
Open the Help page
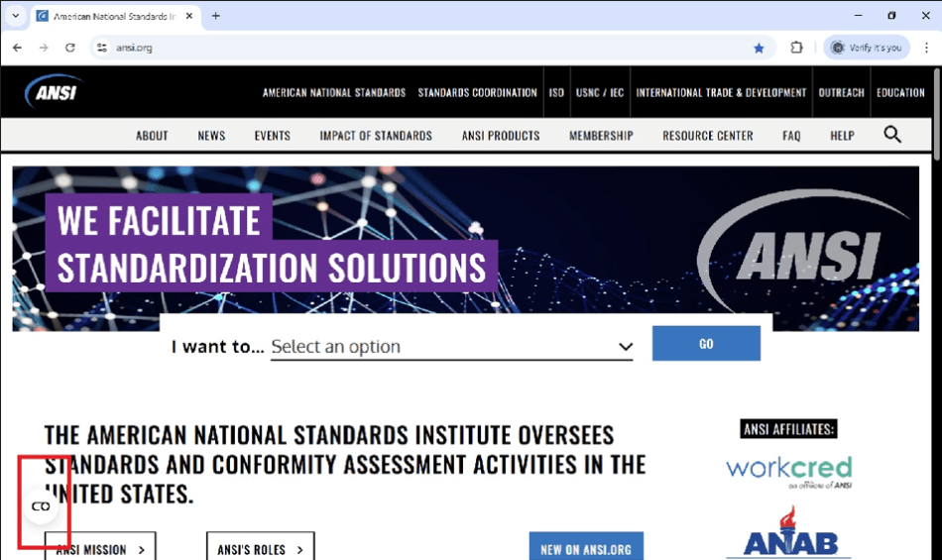pyautogui.click(x=842, y=136)
